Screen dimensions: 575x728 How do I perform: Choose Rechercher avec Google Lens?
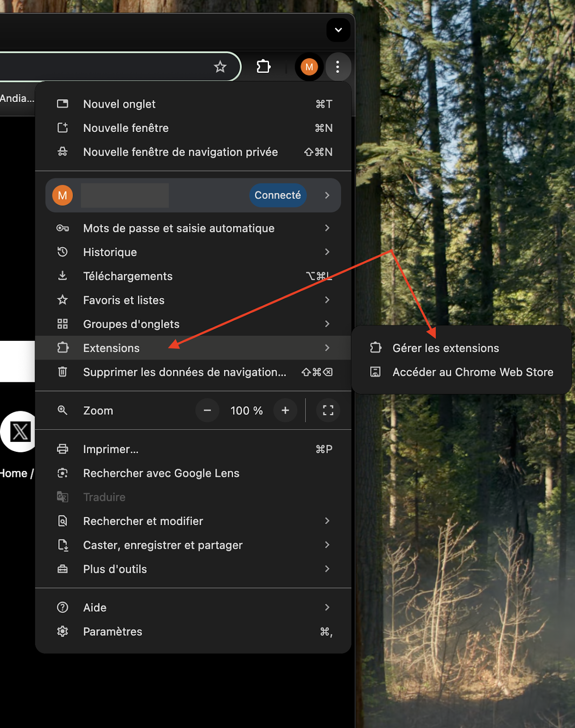[x=193, y=473]
